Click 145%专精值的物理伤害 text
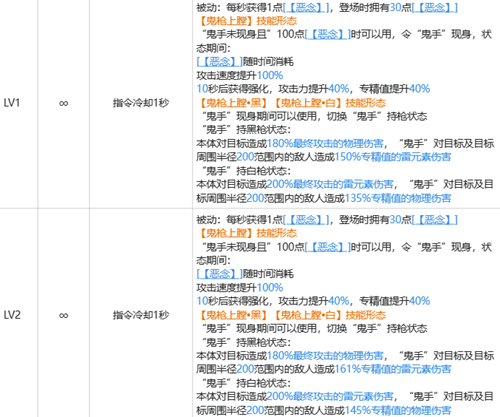This screenshot has width=500, height=417. coord(398,410)
